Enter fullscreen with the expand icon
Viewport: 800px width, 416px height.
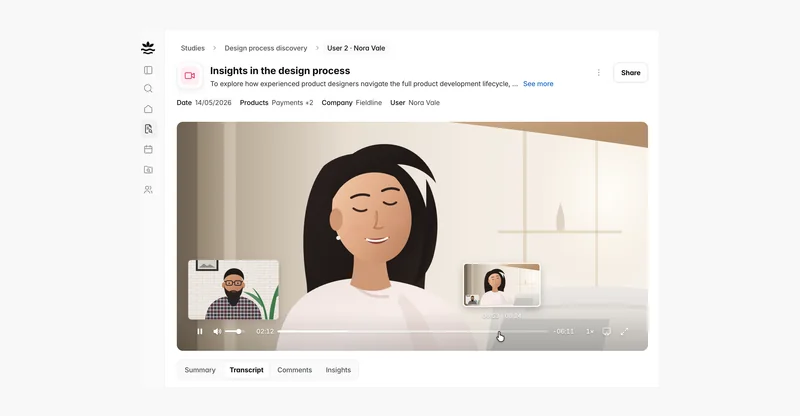[x=624, y=331]
